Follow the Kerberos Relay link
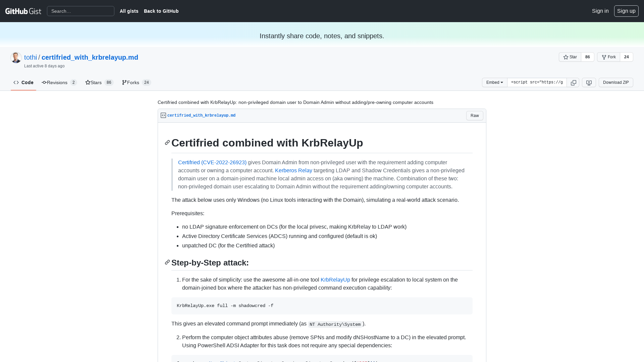The image size is (644, 362). [293, 170]
